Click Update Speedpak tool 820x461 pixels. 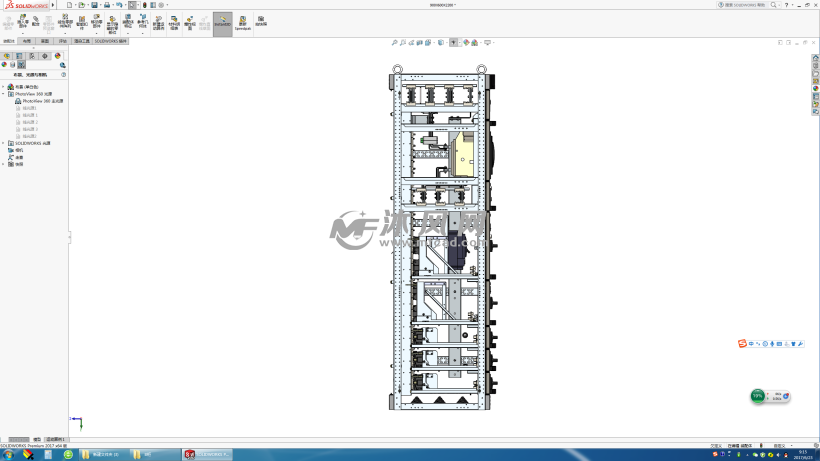pyautogui.click(x=243, y=24)
